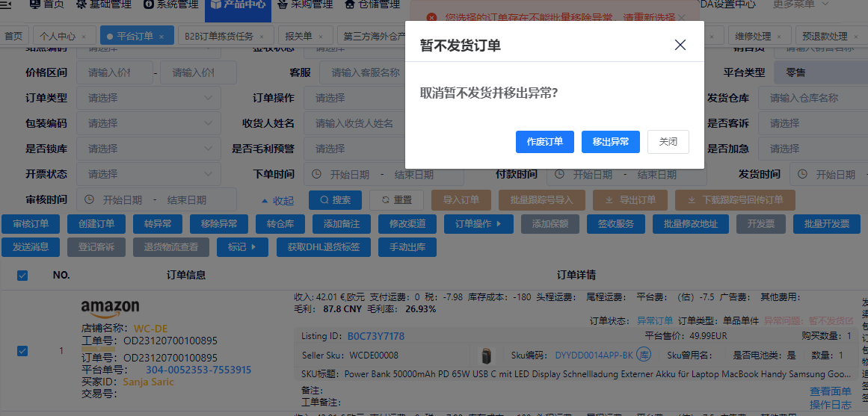This screenshot has height=416, width=868.
Task: Open 系统管理 top menu
Action: click(x=170, y=5)
